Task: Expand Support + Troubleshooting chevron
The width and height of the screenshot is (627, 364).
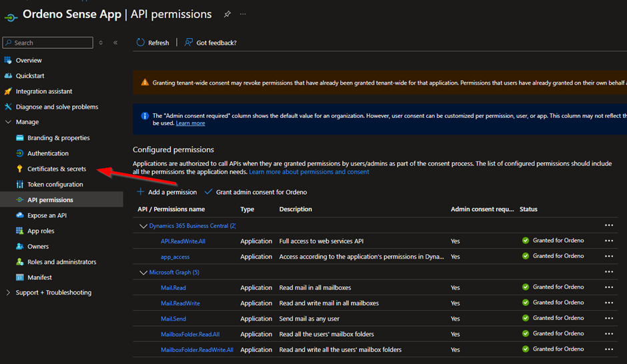Action: 8,293
